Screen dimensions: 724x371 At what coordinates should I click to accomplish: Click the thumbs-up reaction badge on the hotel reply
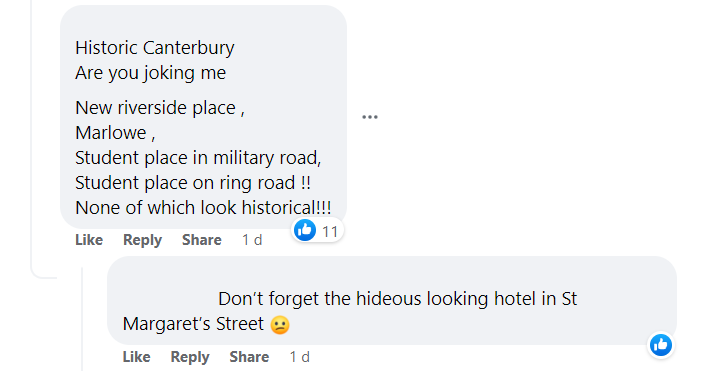[x=661, y=345]
